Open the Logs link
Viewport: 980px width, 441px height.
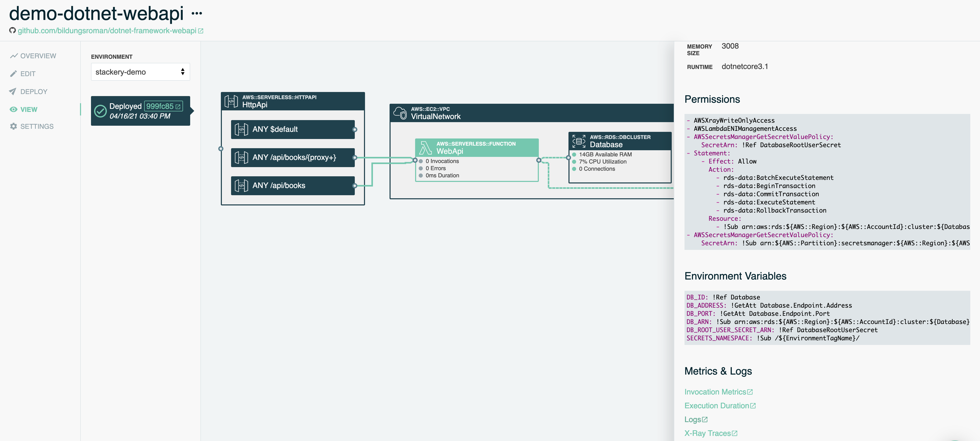696,420
